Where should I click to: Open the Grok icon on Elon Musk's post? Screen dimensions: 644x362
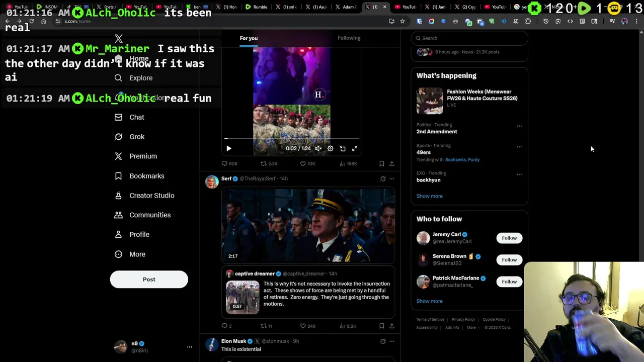tap(383, 341)
